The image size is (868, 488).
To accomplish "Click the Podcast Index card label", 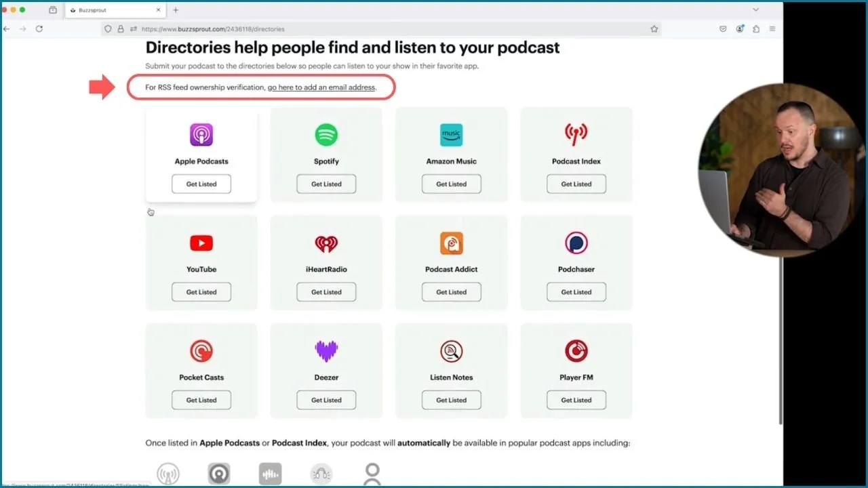I will [576, 161].
